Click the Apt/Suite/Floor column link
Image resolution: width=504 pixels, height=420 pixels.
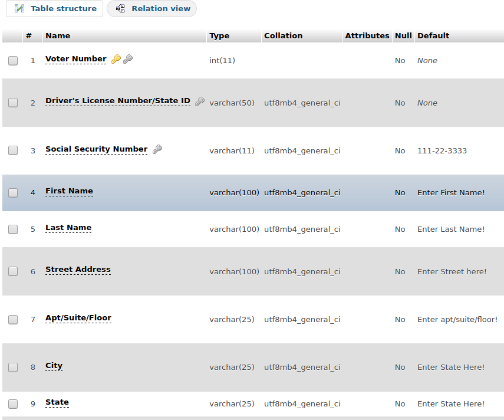click(78, 317)
